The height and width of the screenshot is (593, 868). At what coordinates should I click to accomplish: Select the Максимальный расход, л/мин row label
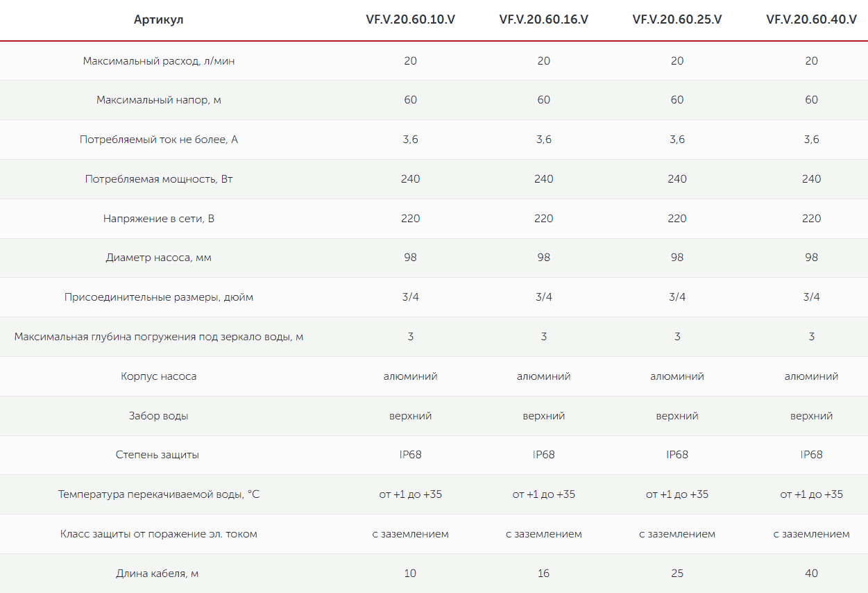[x=159, y=61]
